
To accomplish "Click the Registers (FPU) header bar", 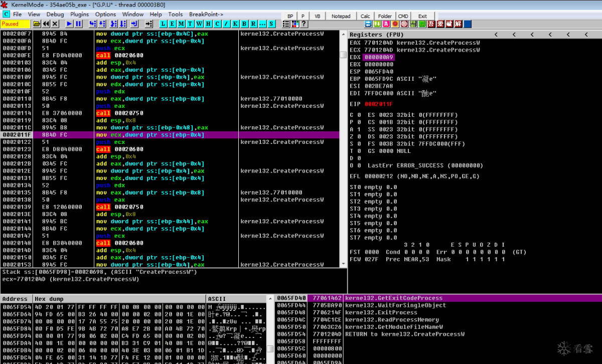I will (x=475, y=35).
